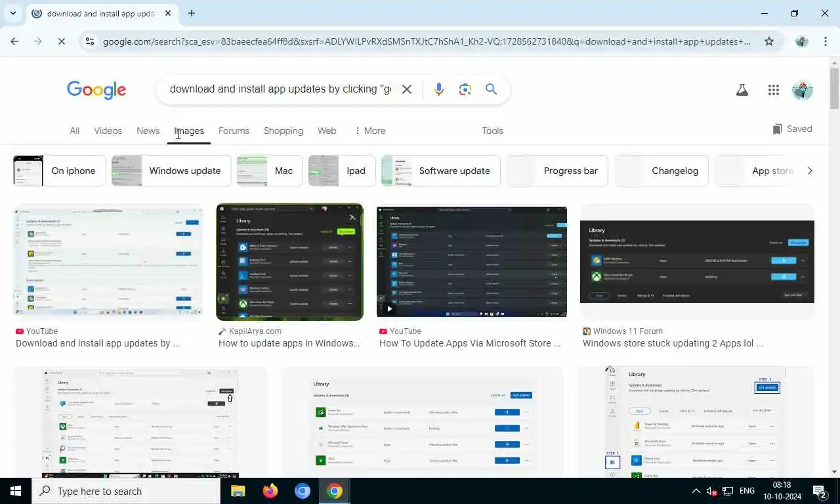Switch to the Web tab
The image size is (840, 504).
(327, 131)
